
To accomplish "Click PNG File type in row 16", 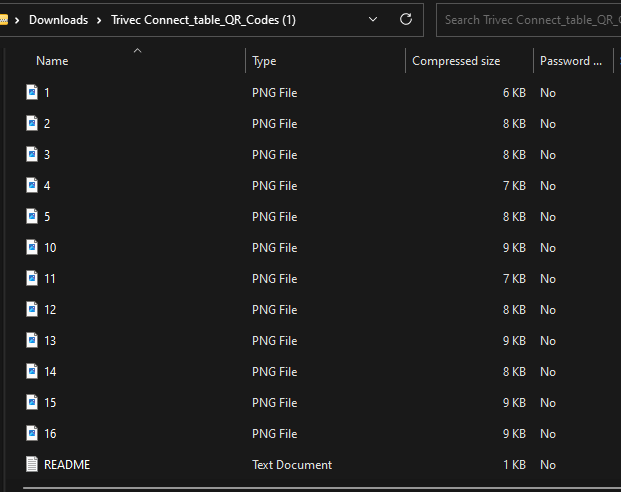I will 274,434.
